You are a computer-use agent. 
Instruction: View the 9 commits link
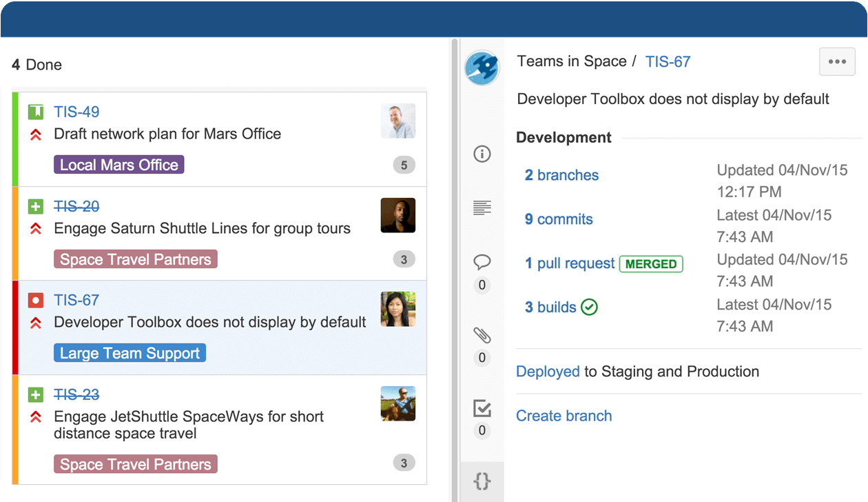click(x=559, y=219)
